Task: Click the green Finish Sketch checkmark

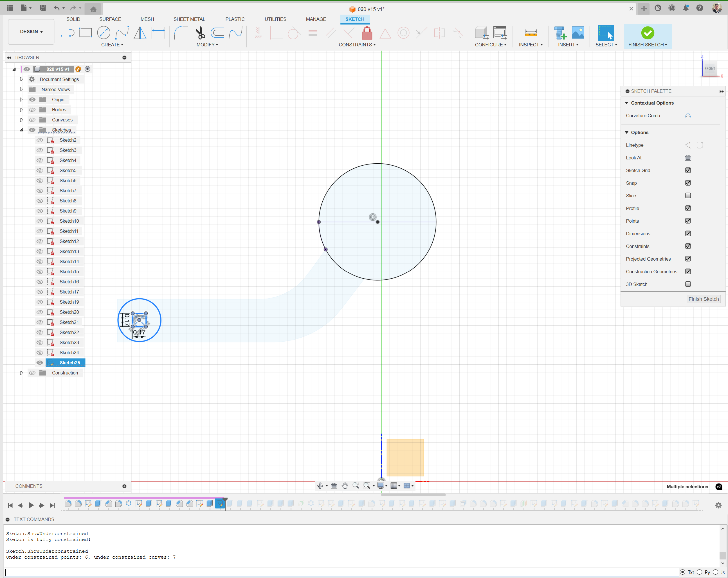Action: (647, 33)
